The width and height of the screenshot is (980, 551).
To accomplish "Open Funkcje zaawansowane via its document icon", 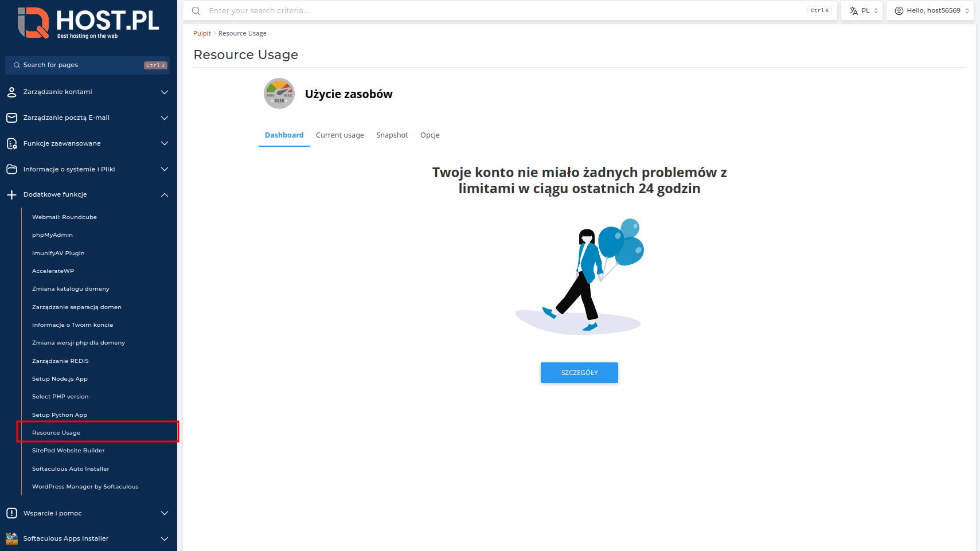I will pos(11,143).
